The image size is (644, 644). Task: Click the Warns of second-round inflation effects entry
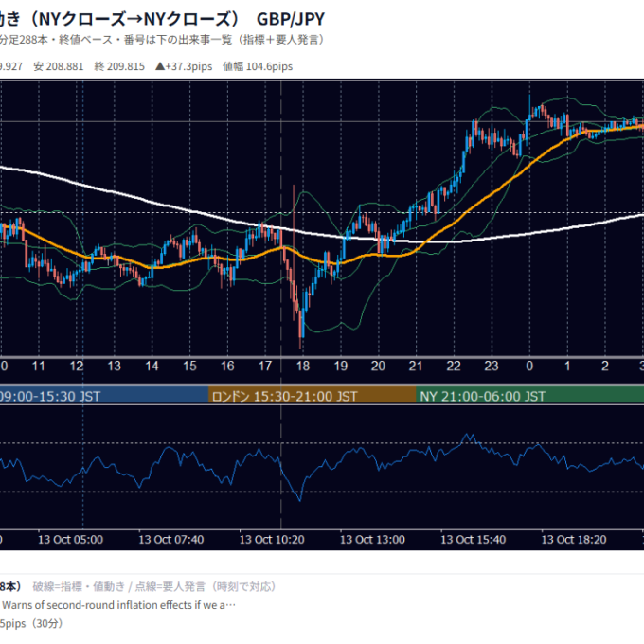click(x=119, y=605)
